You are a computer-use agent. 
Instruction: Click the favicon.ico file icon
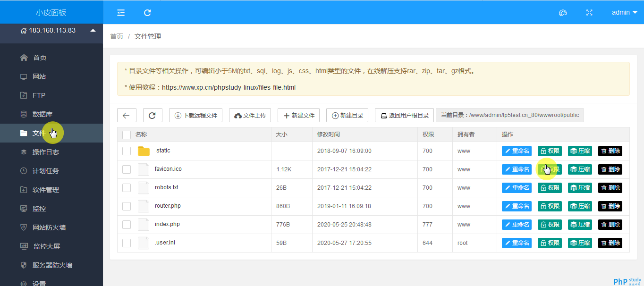pos(144,169)
